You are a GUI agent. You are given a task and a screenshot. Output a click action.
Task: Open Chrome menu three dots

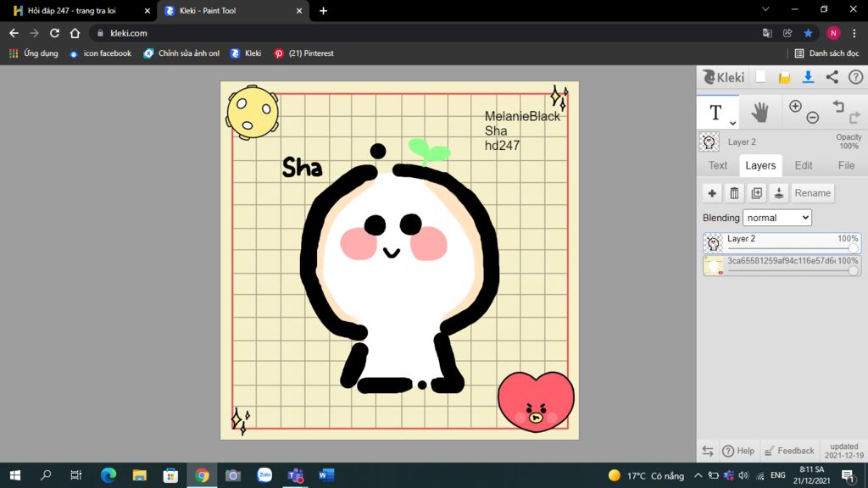coord(854,33)
